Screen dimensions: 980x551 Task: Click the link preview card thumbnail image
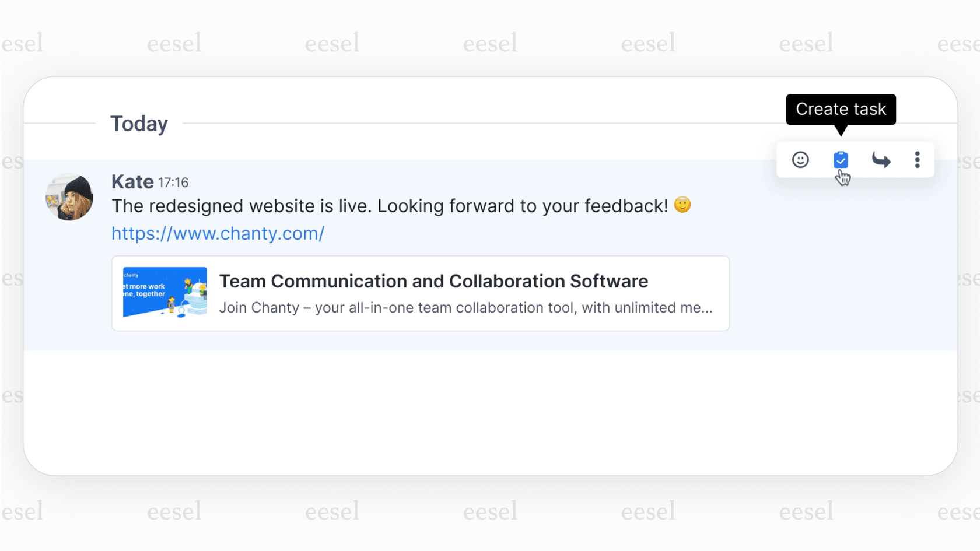[x=164, y=293]
